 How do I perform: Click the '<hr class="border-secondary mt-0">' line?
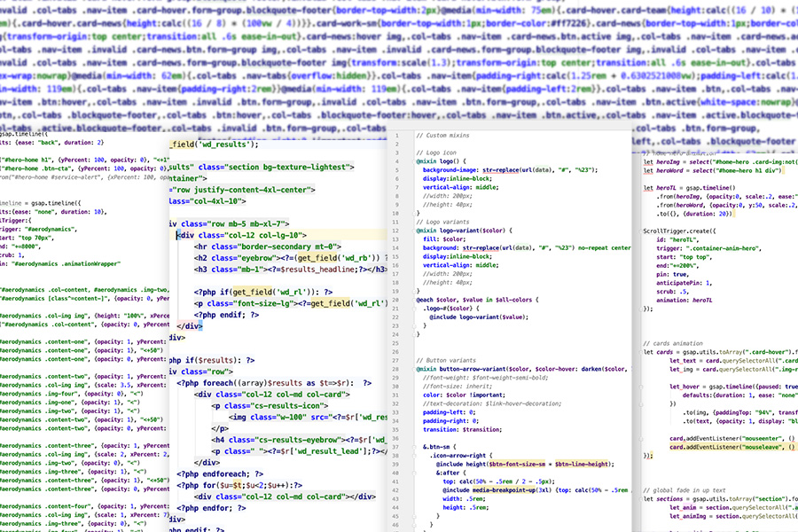click(x=267, y=246)
